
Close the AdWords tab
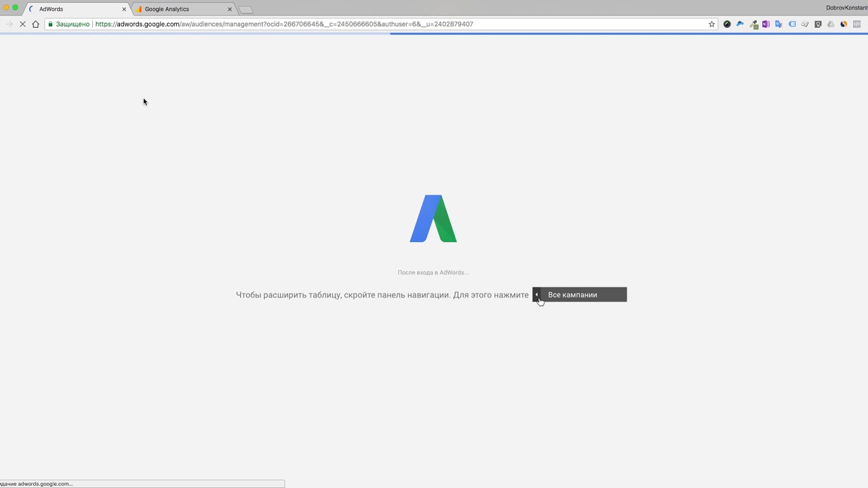[124, 9]
